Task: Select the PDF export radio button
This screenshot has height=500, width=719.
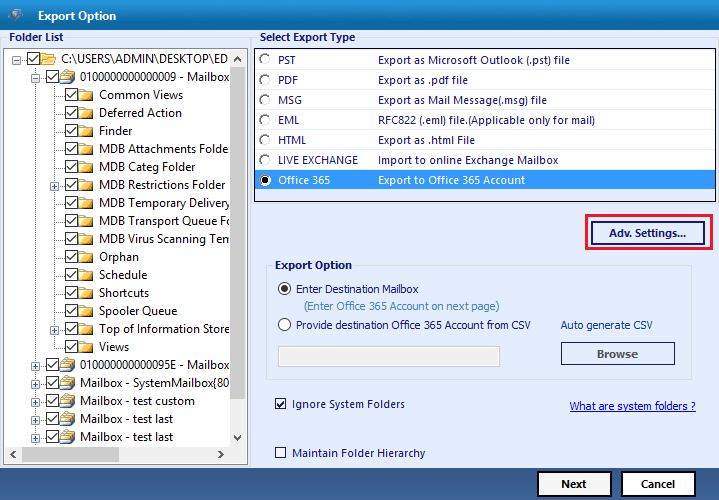Action: coord(265,80)
